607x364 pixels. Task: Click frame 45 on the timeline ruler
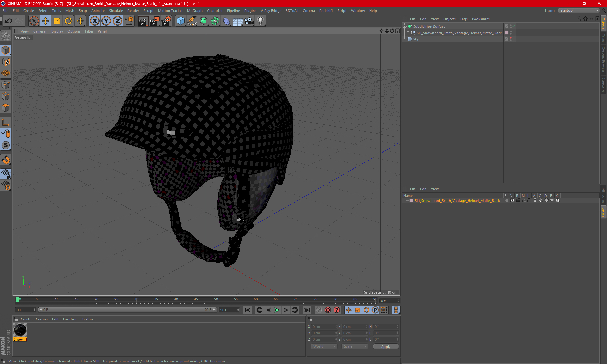pyautogui.click(x=196, y=300)
